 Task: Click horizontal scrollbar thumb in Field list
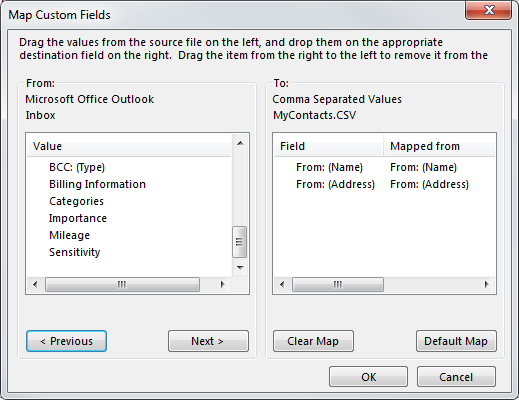[338, 284]
